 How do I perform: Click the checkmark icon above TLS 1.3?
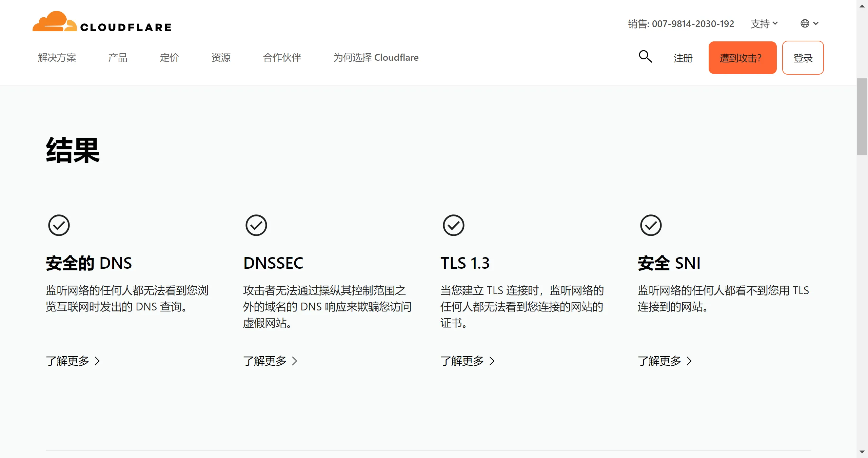[454, 225]
